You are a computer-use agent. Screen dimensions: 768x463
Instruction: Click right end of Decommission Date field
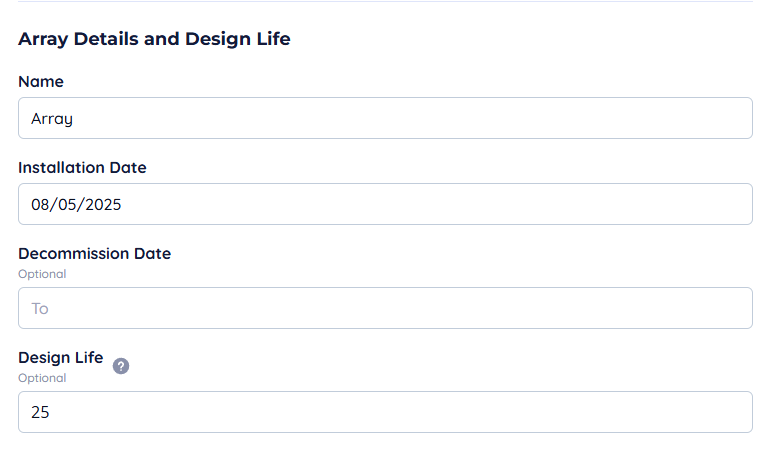coord(720,308)
